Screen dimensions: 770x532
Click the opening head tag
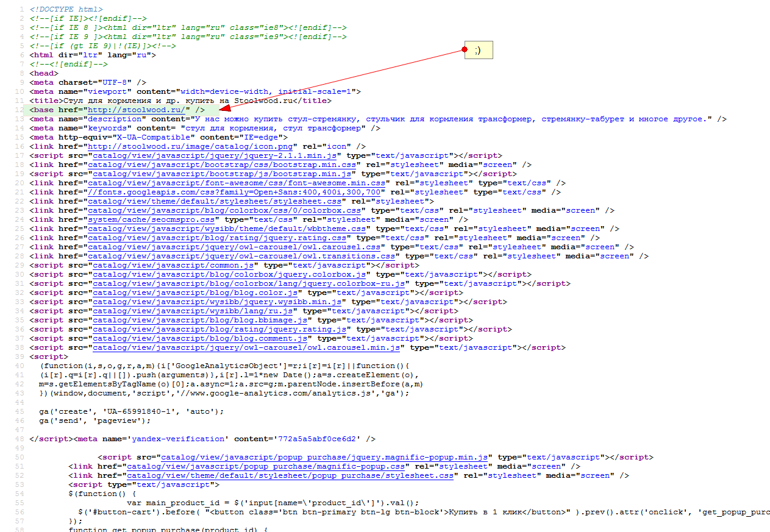pyautogui.click(x=44, y=73)
